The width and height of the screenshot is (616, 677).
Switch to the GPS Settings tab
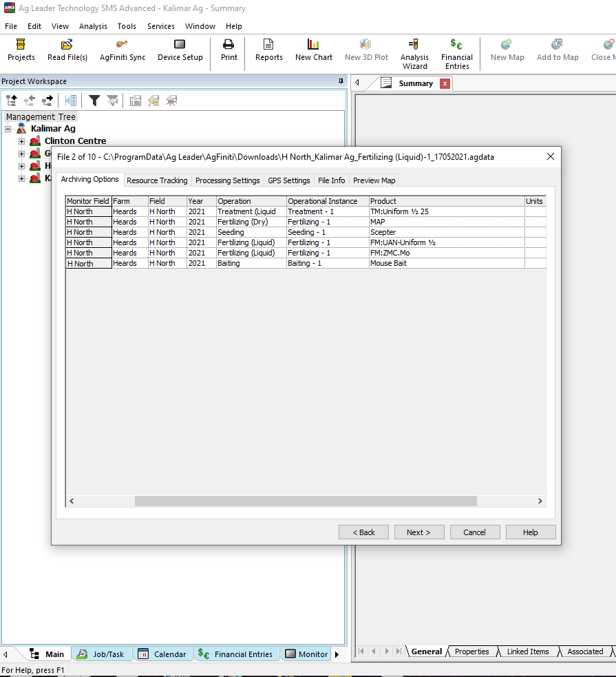[288, 180]
